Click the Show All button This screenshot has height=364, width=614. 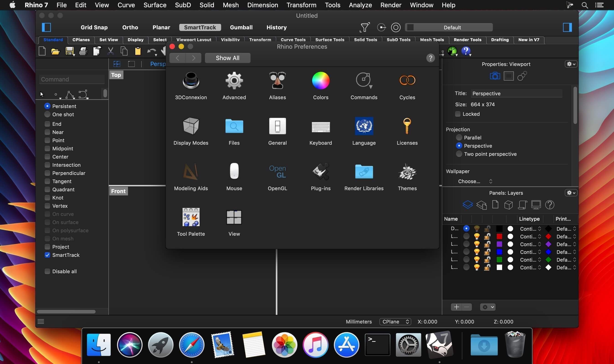click(x=228, y=58)
